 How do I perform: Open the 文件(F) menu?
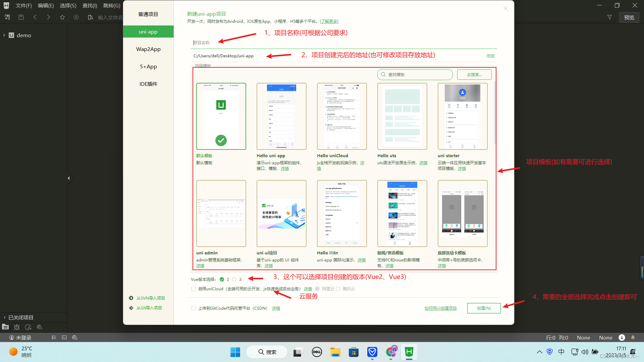23,6
